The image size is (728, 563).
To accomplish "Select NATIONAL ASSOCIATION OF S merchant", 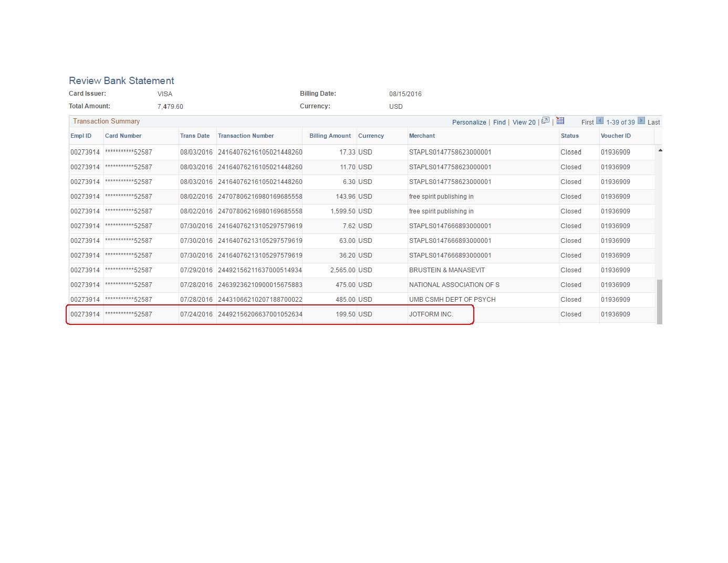I will (454, 284).
